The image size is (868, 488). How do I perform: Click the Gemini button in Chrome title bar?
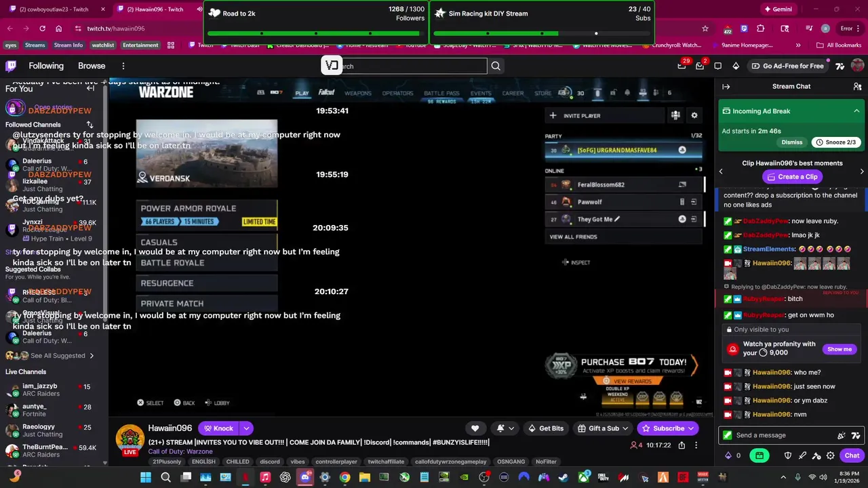click(x=778, y=9)
